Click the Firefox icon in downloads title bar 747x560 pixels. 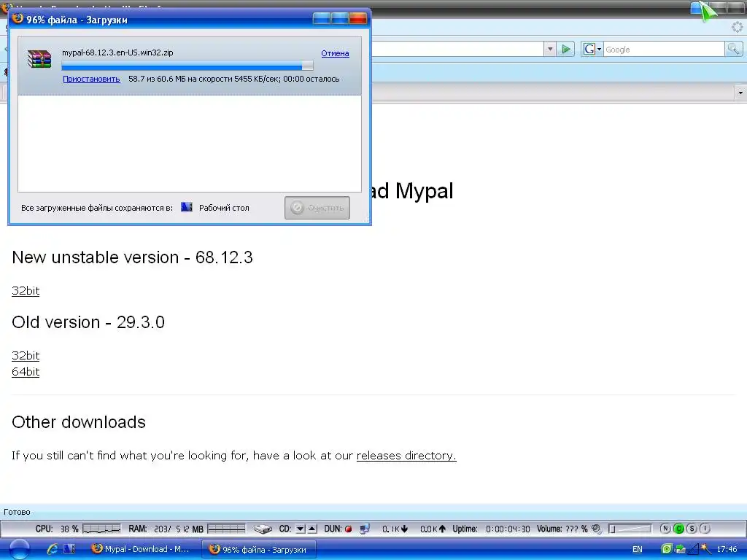tap(18, 20)
